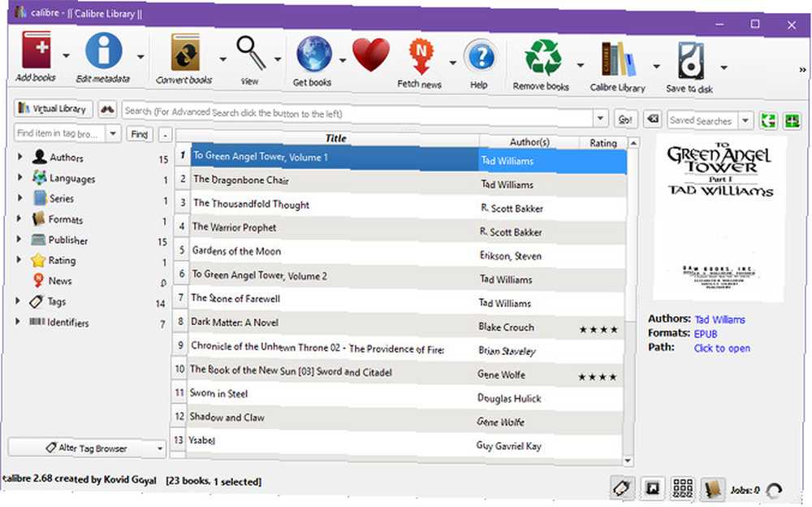Viewport: 812px width, 507px height.
Task: Click the Green Angel Tower cover thumbnail
Action: 719,219
